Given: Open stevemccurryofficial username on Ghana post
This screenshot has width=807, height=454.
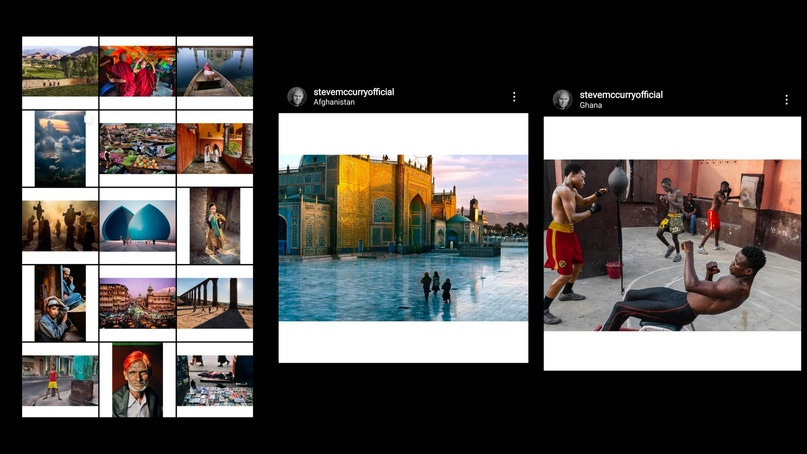Looking at the screenshot, I should coord(621,95).
